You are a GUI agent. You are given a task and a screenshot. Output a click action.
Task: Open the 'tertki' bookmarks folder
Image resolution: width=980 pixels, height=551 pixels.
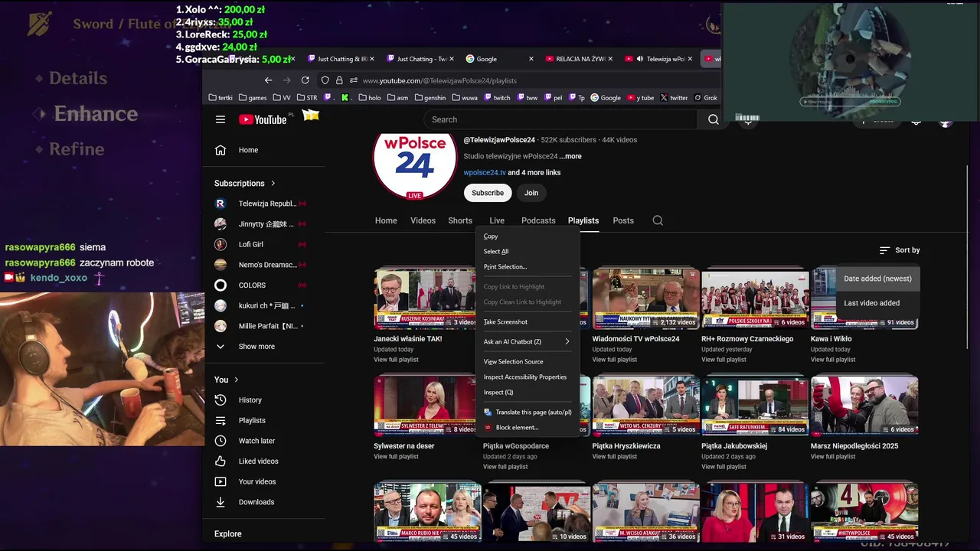click(220, 98)
